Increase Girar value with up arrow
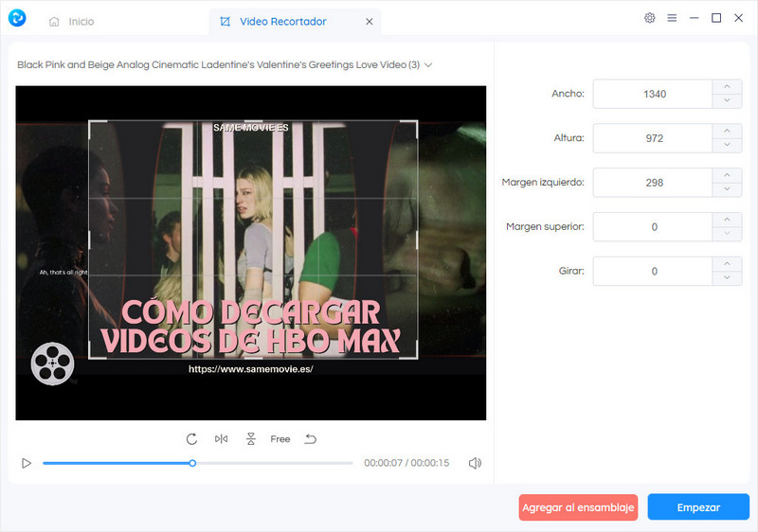The width and height of the screenshot is (758, 532). [x=727, y=264]
